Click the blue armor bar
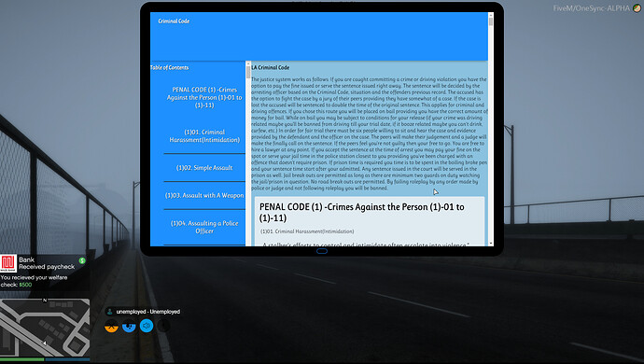644x364 pixels. [67, 359]
